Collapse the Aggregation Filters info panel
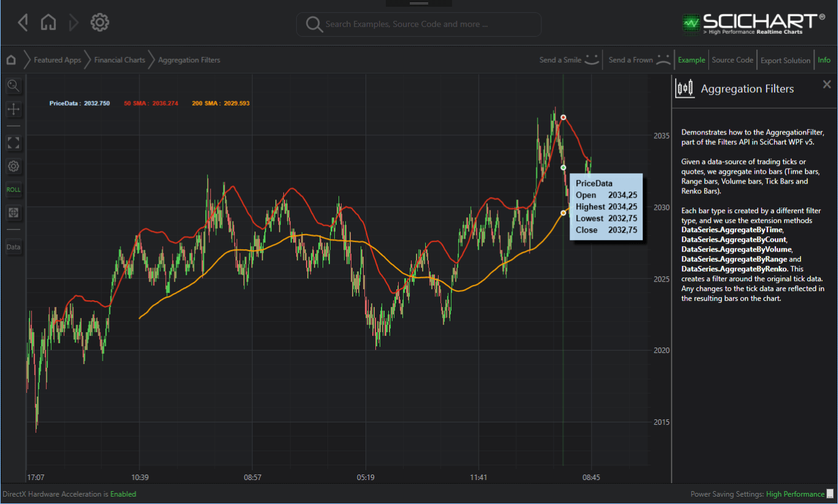The height and width of the screenshot is (504, 838). coord(826,84)
